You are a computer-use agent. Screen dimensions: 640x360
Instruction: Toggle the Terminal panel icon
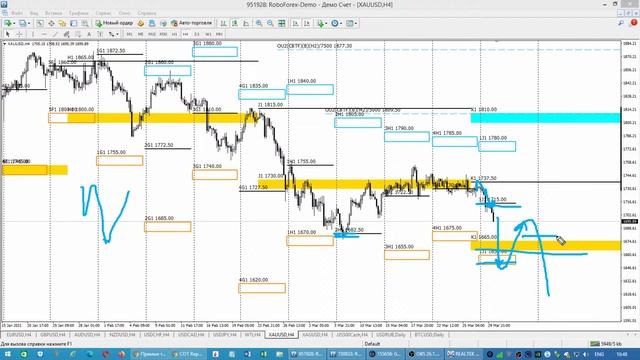[73, 23]
